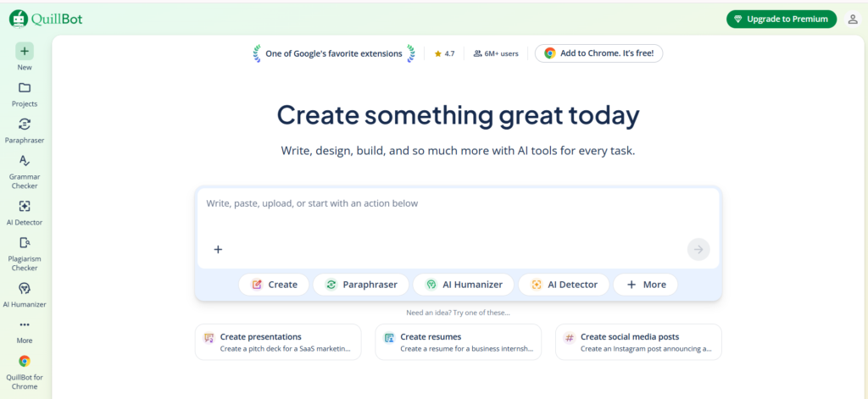
Task: Click the Create presentations card icon
Action: pyautogui.click(x=209, y=337)
